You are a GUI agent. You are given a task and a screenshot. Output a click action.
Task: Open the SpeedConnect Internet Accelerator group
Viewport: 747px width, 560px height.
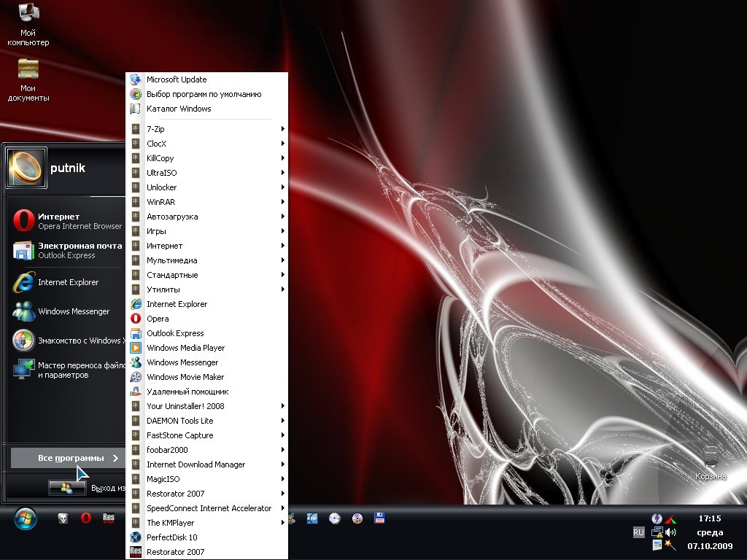click(206, 508)
